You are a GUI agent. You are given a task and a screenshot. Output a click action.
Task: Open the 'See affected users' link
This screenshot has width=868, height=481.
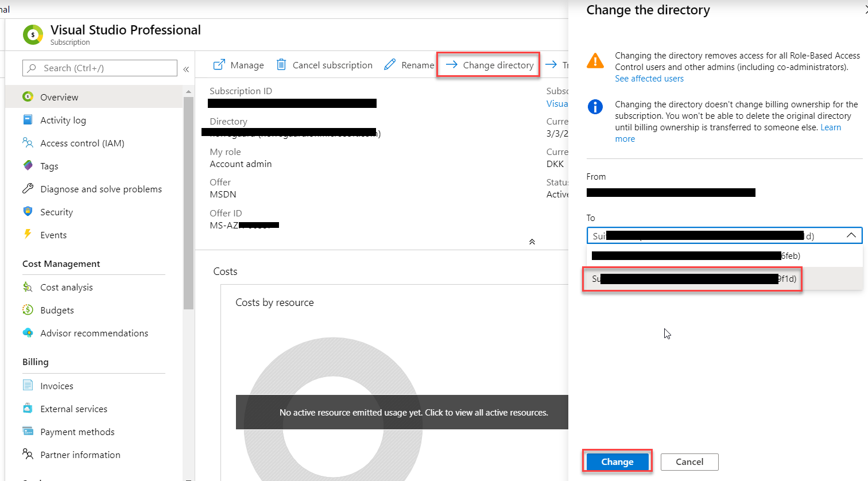(x=649, y=78)
